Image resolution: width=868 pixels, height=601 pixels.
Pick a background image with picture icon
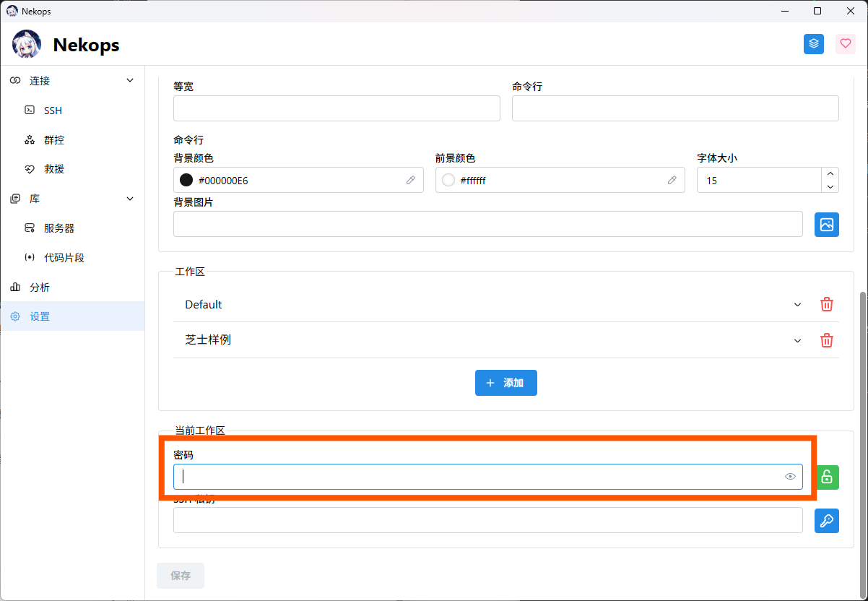click(x=827, y=224)
